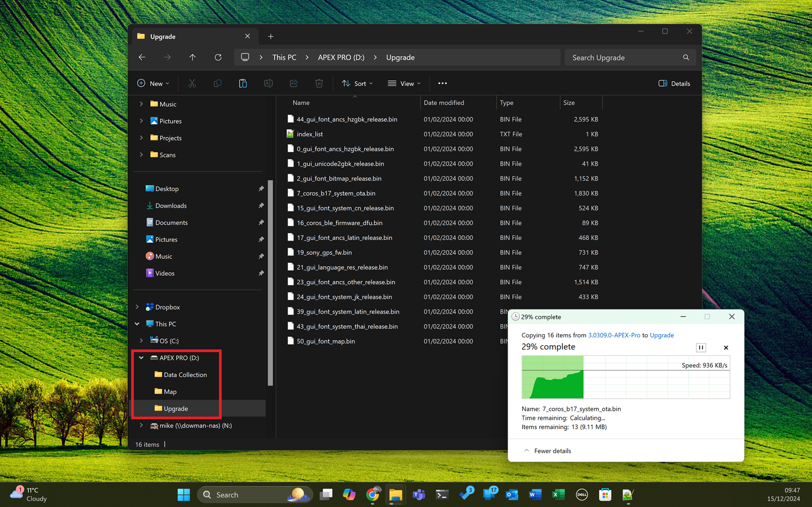This screenshot has height=507, width=812.
Task: Click the Paste clipboard icon
Action: pos(243,84)
